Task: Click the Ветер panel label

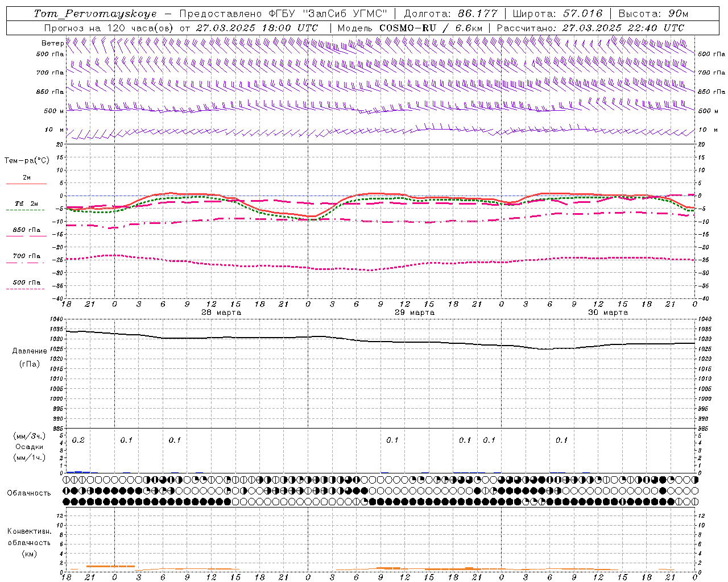Action: tap(52, 43)
